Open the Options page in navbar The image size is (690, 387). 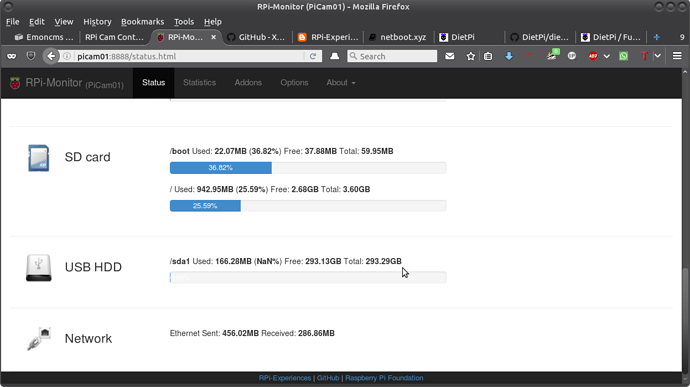[x=294, y=83]
